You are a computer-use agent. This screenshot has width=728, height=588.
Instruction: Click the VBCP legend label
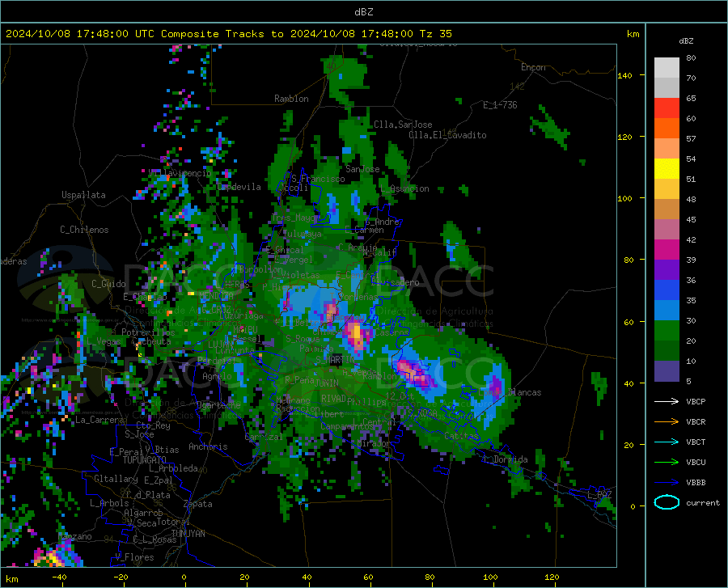(696, 401)
